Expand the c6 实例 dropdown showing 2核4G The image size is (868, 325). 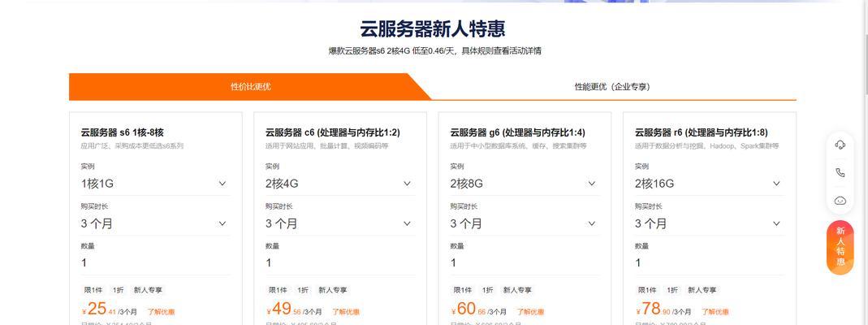click(x=339, y=184)
